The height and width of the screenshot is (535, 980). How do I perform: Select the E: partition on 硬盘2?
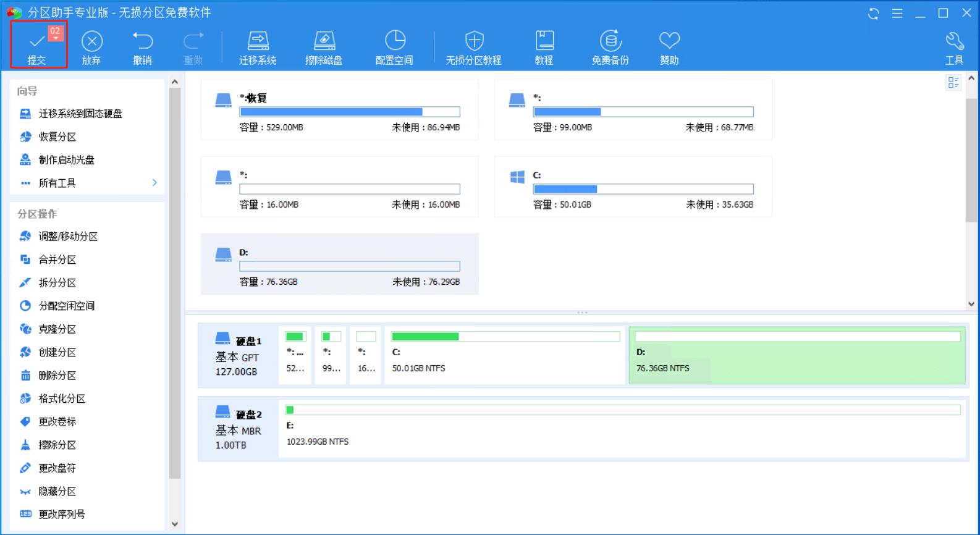(622, 427)
